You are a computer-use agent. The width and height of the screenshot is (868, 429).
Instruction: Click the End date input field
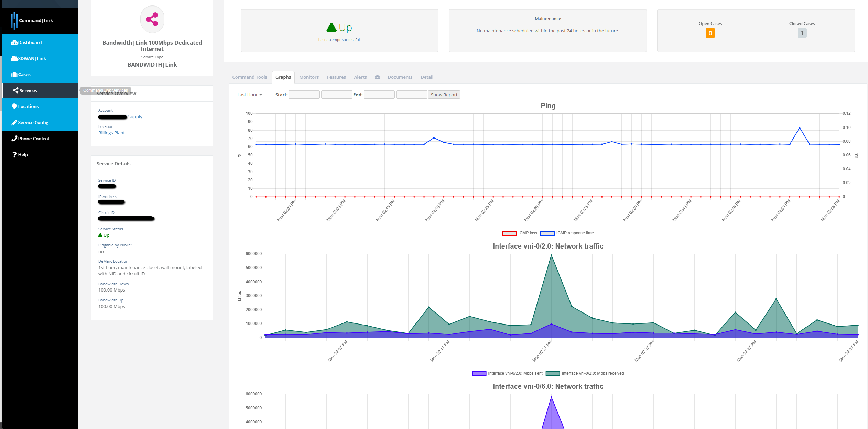pos(379,95)
